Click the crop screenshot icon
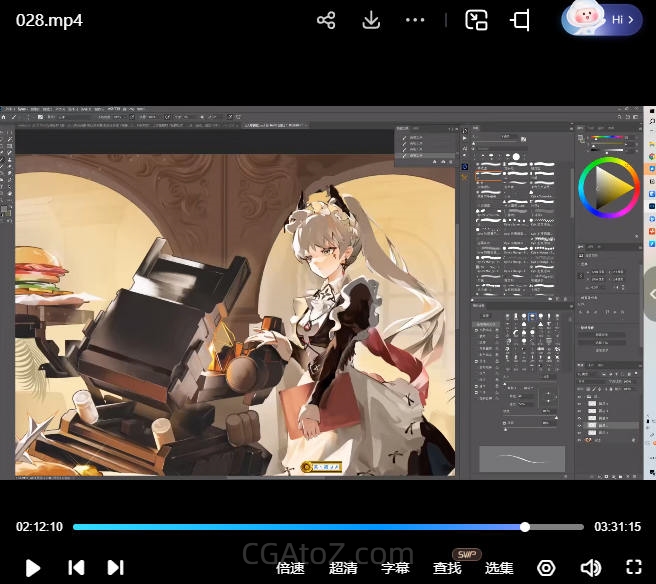This screenshot has width=656, height=584. [520, 20]
